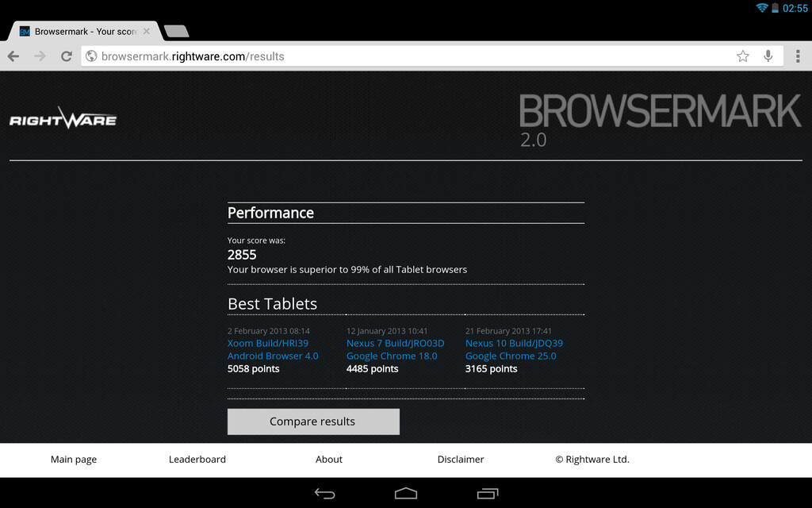Click the 2 February 2013 08:14 date
This screenshot has height=508, width=812.
point(268,331)
